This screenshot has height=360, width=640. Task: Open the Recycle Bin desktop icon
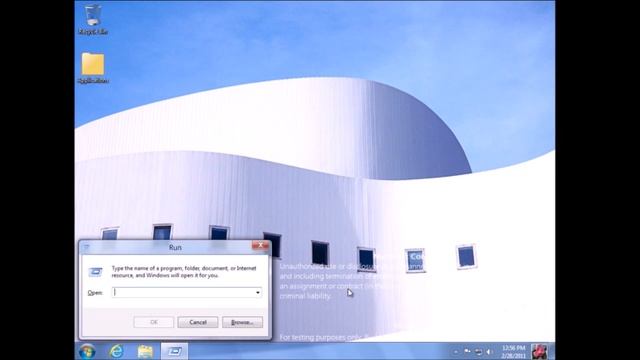(93, 19)
